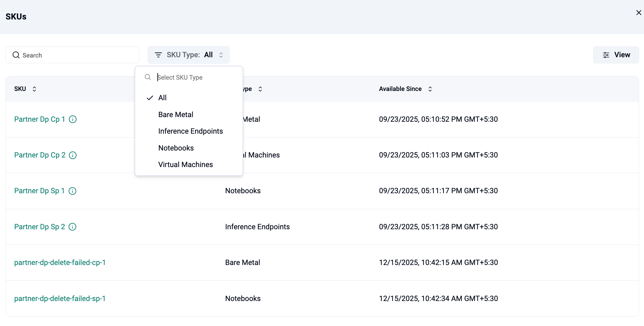Image resolution: width=644 pixels, height=326 pixels.
Task: Open partner-dp-delete-failed-cp-1 link
Action: (x=60, y=262)
